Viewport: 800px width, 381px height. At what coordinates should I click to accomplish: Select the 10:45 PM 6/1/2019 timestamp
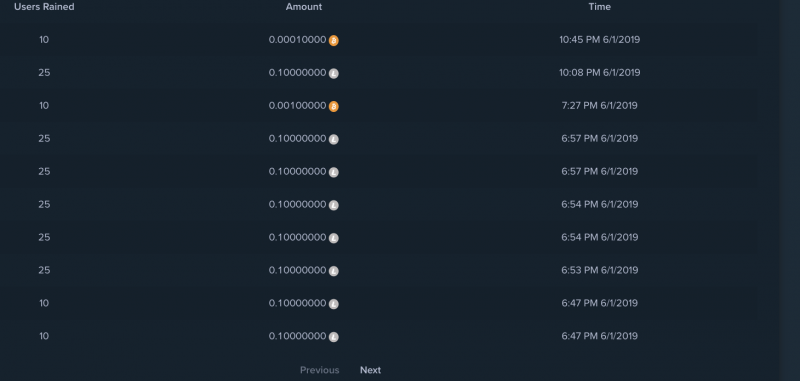[x=599, y=39]
